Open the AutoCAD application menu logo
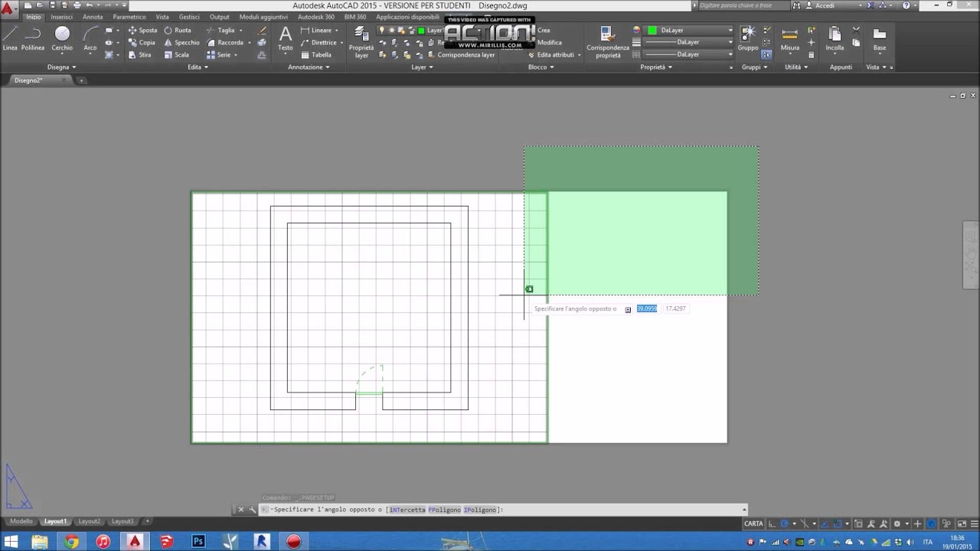 8,9
